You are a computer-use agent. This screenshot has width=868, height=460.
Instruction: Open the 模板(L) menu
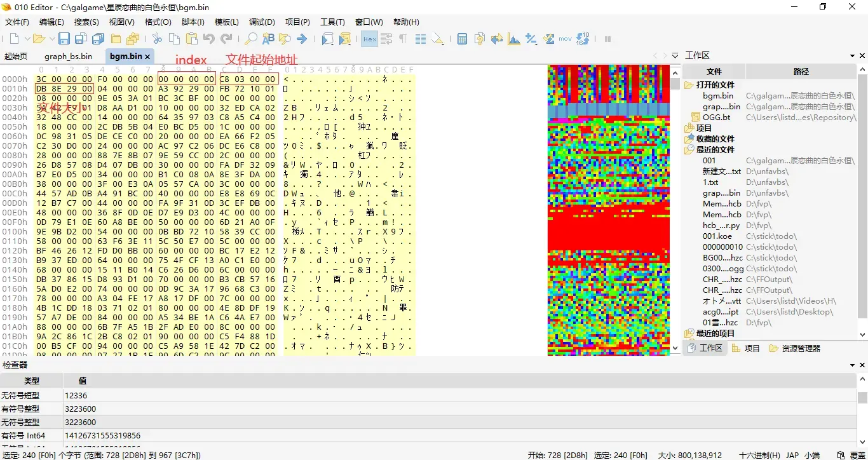(x=227, y=22)
